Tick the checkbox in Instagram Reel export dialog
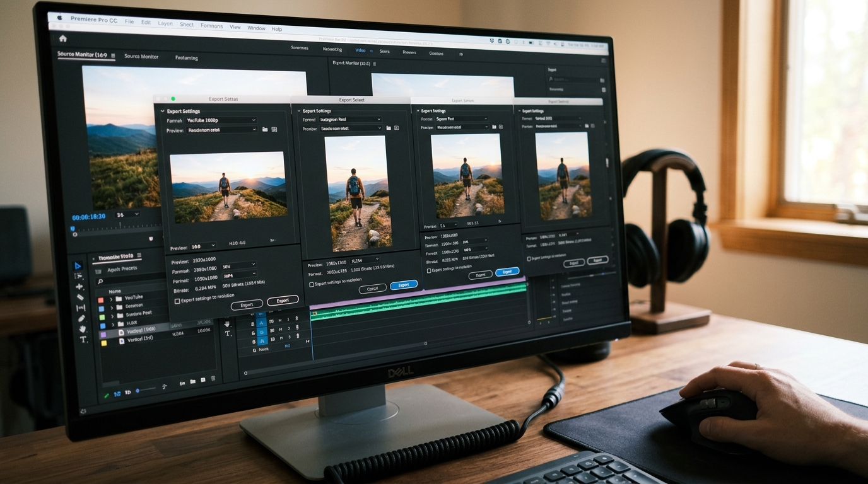The width and height of the screenshot is (868, 484). pos(311,284)
